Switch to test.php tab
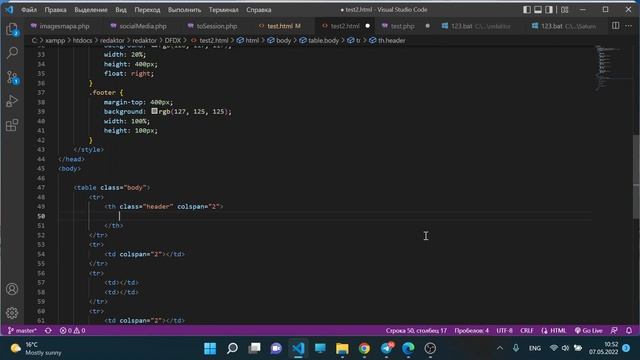This screenshot has width=640, height=360. pyautogui.click(x=402, y=26)
